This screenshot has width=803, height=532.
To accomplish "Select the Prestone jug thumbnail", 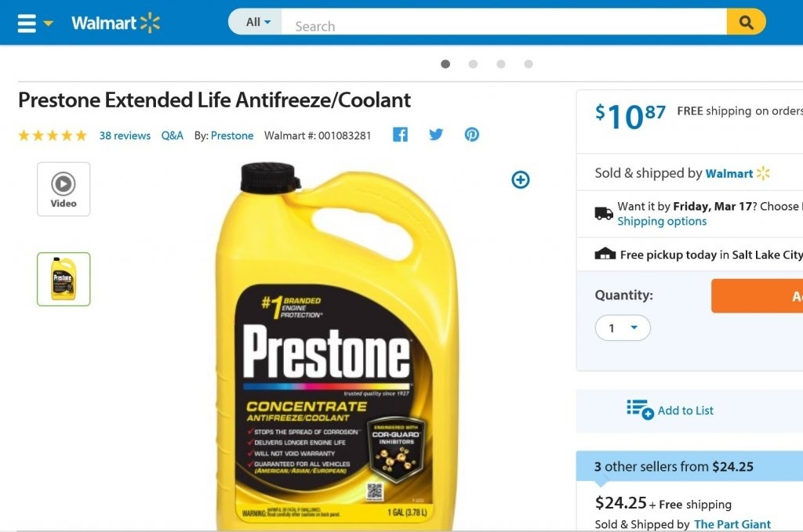I will pyautogui.click(x=64, y=279).
